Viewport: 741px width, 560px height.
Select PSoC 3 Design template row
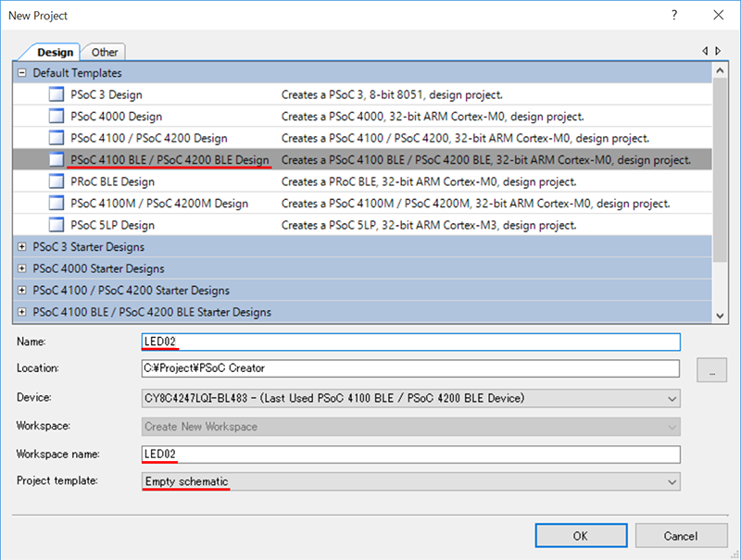pos(362,94)
